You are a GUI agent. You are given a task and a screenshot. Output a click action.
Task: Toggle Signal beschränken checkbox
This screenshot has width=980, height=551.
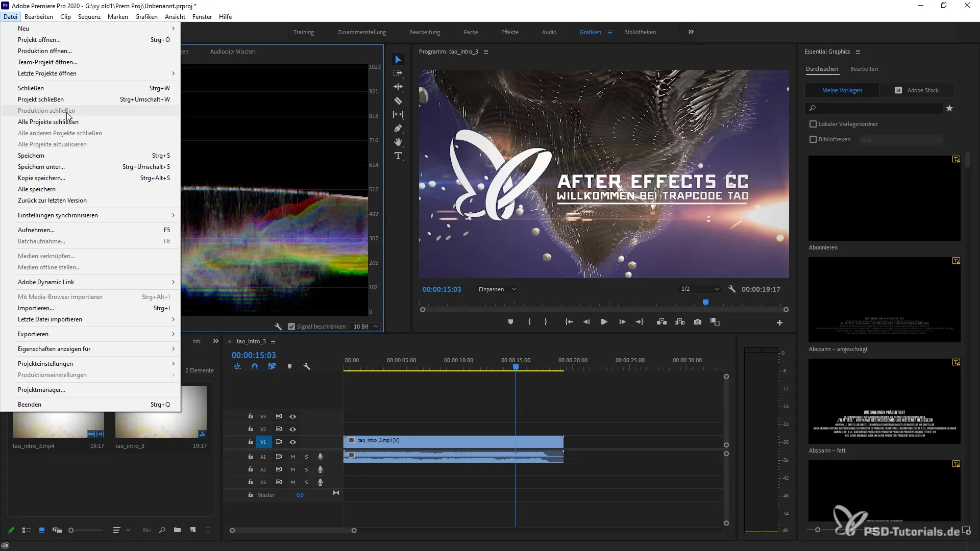[x=291, y=327]
